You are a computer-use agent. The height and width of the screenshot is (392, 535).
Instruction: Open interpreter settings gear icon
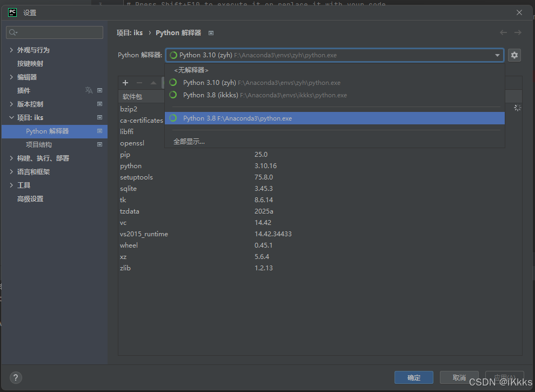[514, 55]
